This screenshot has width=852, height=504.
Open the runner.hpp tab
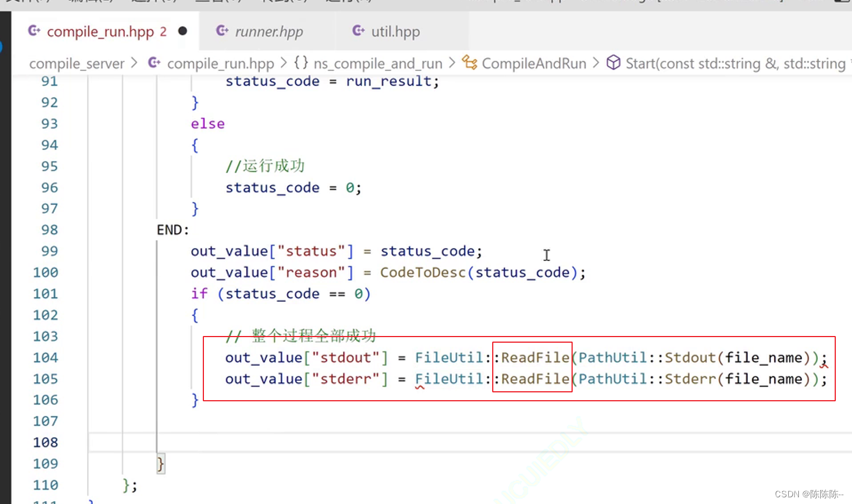[269, 32]
